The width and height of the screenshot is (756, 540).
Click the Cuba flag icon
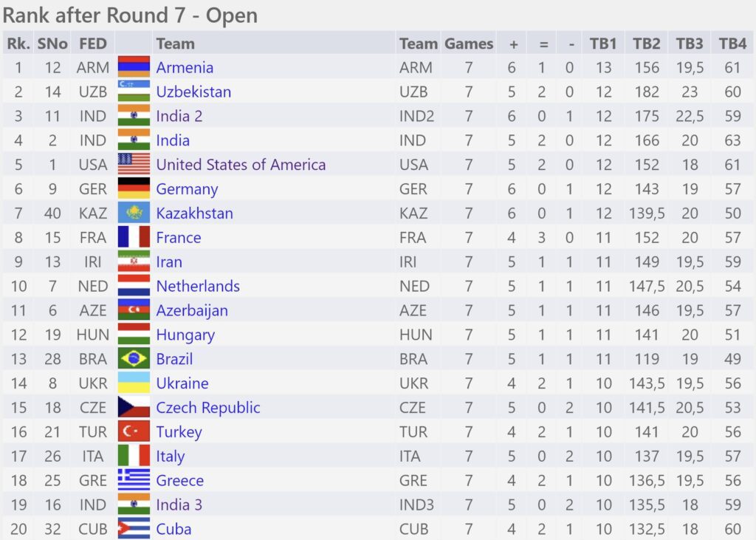coord(134,528)
